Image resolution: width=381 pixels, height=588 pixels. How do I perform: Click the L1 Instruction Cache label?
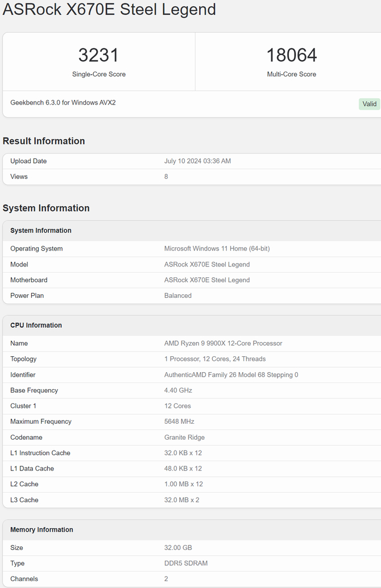[x=40, y=453]
